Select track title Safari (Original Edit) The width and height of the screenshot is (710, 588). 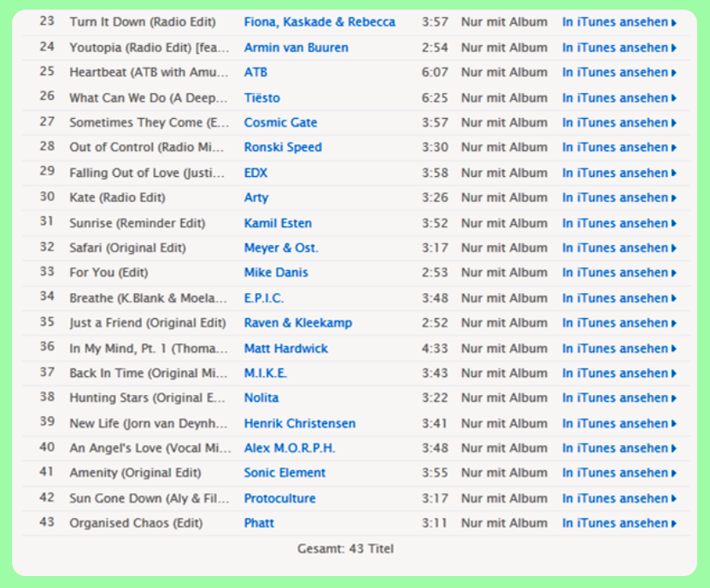click(x=127, y=248)
